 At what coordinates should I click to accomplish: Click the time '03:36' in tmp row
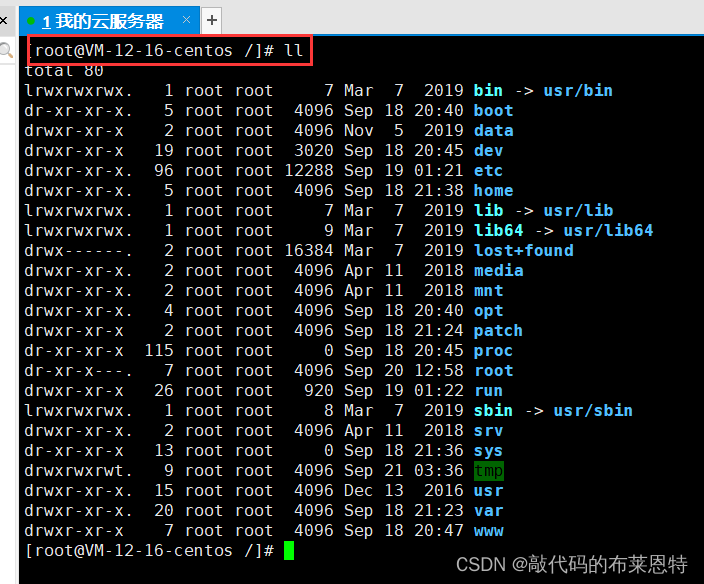[439, 470]
